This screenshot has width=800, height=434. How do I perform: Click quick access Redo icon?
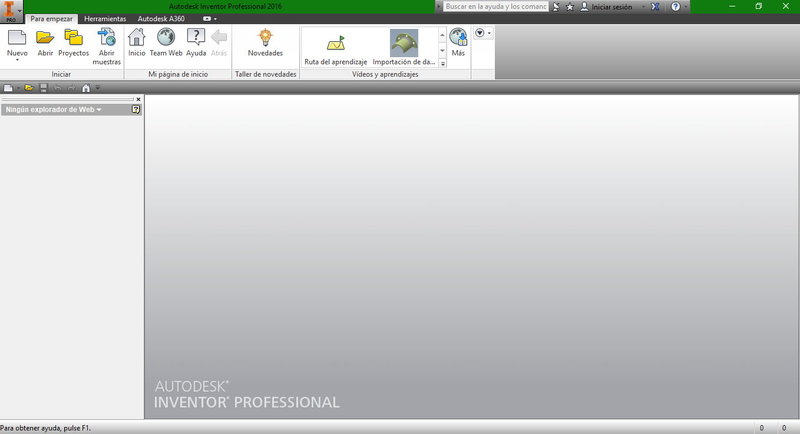pyautogui.click(x=71, y=88)
